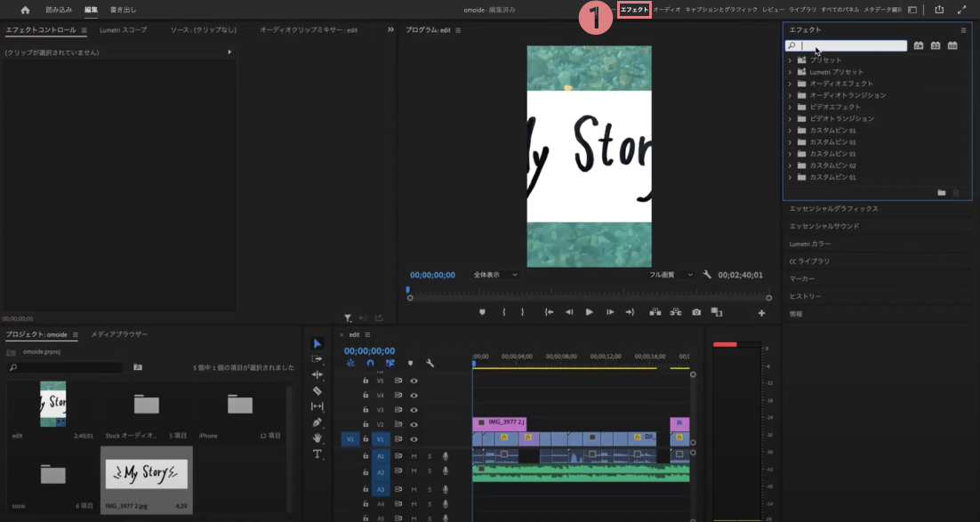Toggle the V3 track lock
This screenshot has width=980, height=522.
[365, 410]
